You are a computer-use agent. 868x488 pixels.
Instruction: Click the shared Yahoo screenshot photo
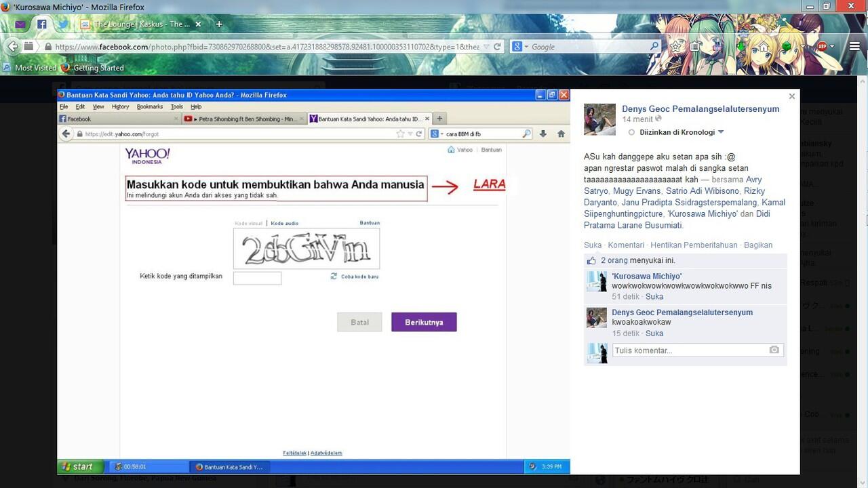pyautogui.click(x=313, y=281)
